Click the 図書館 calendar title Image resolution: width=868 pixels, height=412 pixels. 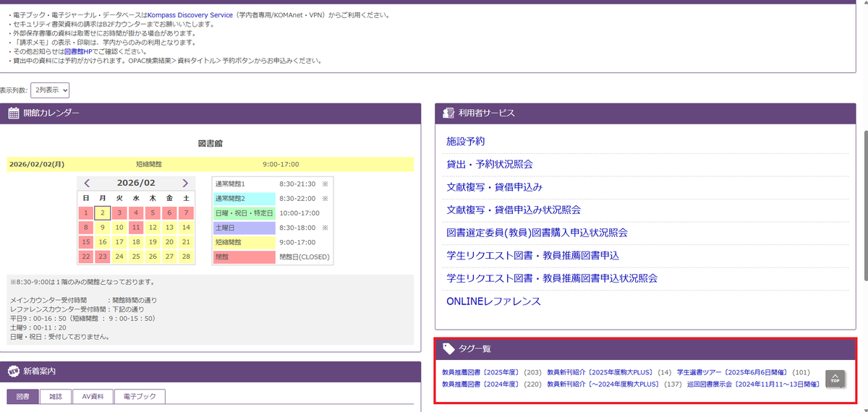[x=210, y=144]
